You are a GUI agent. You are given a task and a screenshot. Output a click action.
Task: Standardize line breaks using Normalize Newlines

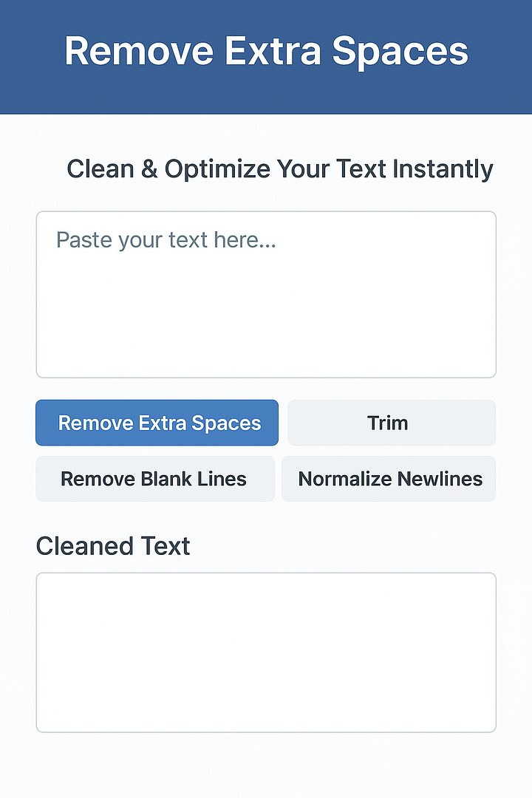(x=389, y=479)
